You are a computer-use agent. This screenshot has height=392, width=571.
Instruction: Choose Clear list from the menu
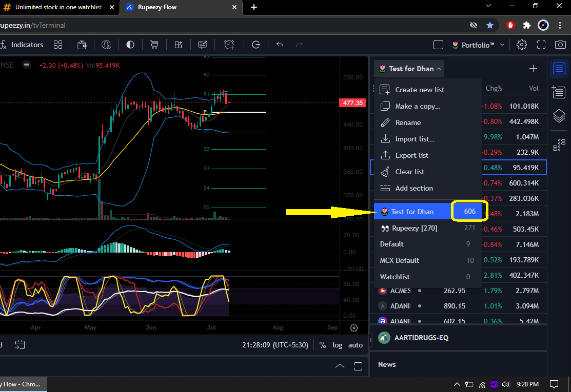(427, 172)
